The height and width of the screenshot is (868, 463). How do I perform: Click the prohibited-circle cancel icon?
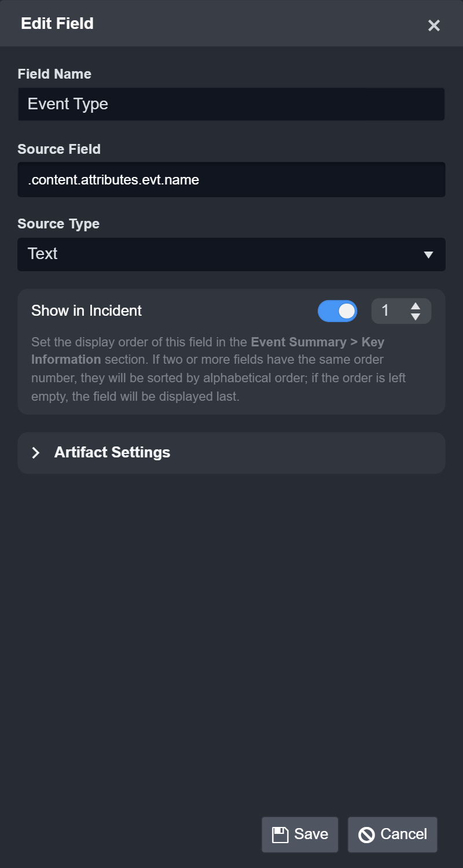pos(366,834)
